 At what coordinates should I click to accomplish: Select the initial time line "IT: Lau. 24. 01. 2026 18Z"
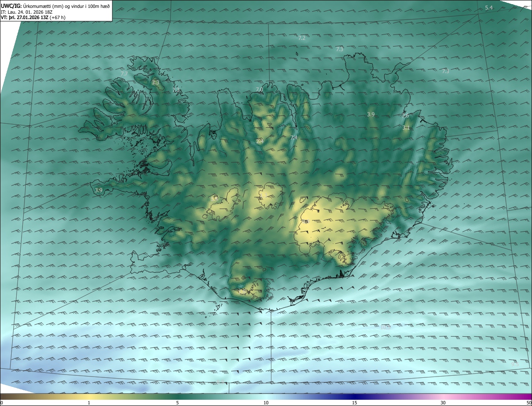coord(27,12)
